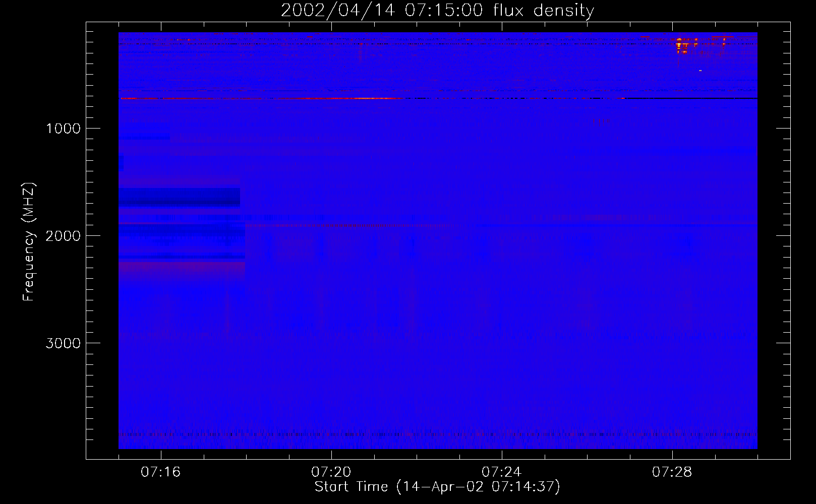Click the 'Frequency (MHZ)' axis title

[x=29, y=241]
